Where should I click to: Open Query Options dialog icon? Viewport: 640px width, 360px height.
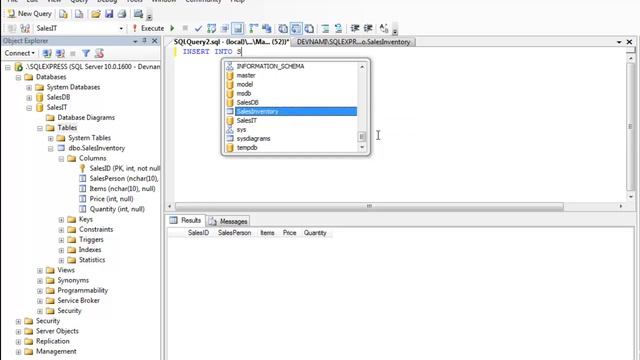tap(224, 28)
